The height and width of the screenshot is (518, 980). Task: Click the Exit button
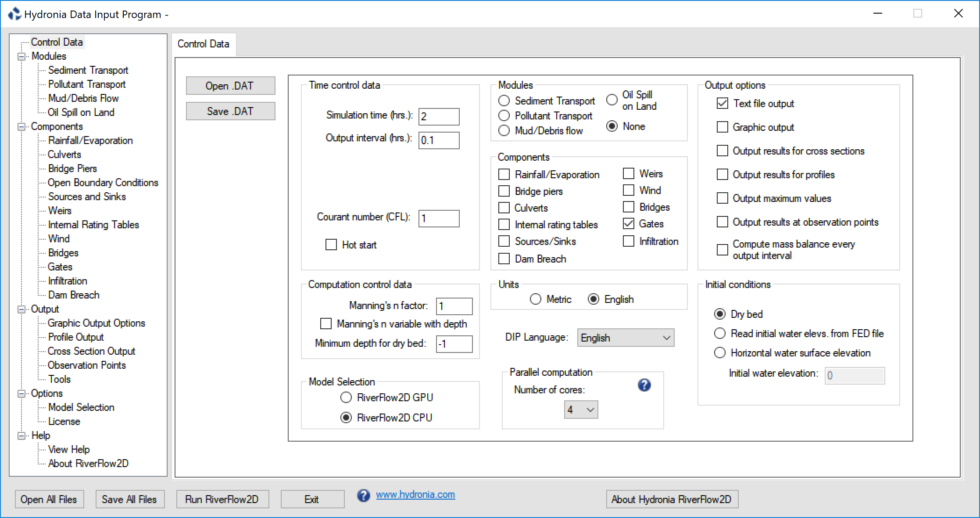click(312, 499)
